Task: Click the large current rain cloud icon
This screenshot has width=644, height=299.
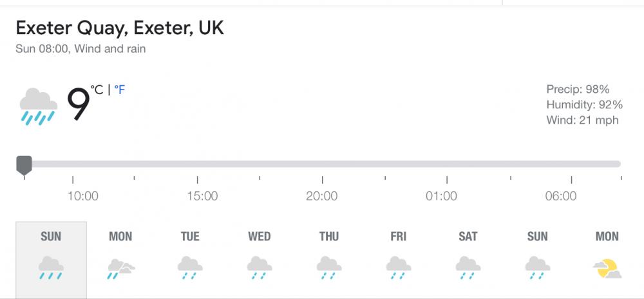Action: tap(38, 106)
